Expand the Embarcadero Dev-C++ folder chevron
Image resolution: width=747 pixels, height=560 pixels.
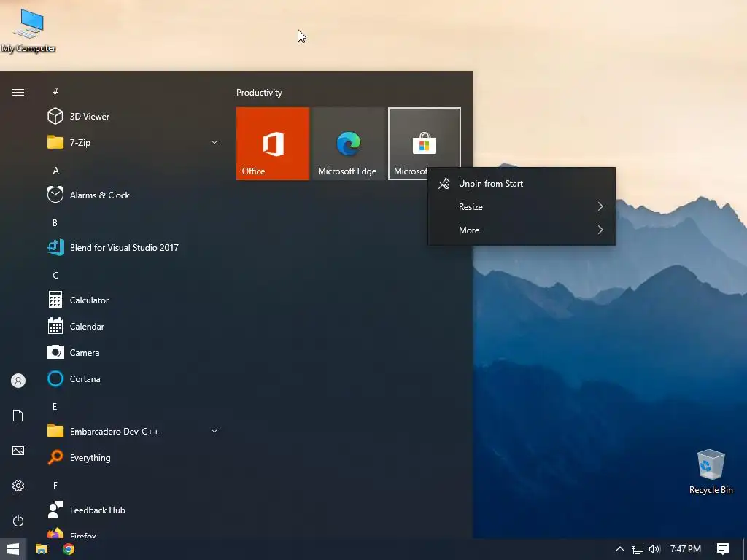[214, 430]
